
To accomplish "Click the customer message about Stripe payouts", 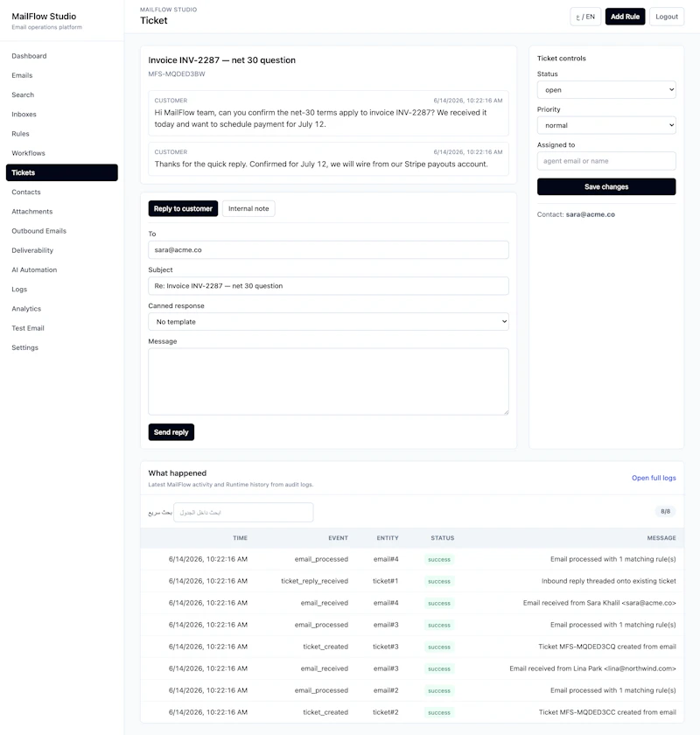I will tap(328, 159).
